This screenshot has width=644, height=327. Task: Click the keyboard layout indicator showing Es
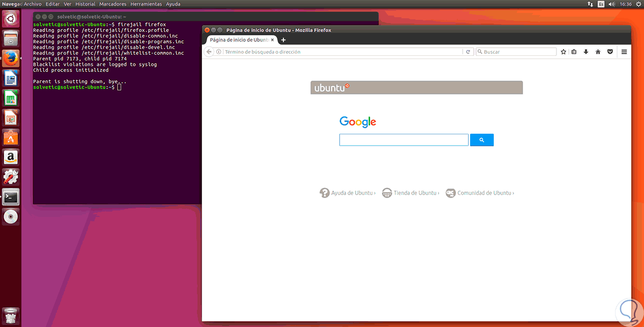[601, 4]
